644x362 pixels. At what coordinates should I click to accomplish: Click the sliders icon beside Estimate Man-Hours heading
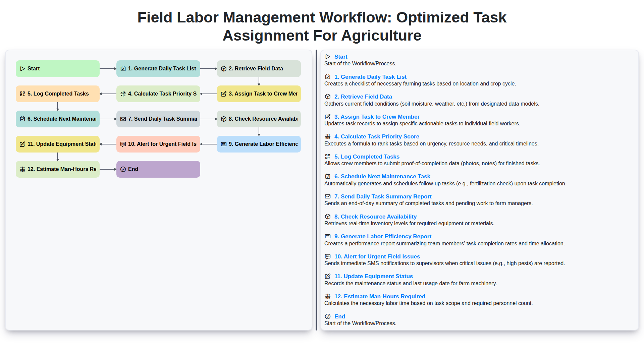[327, 296]
